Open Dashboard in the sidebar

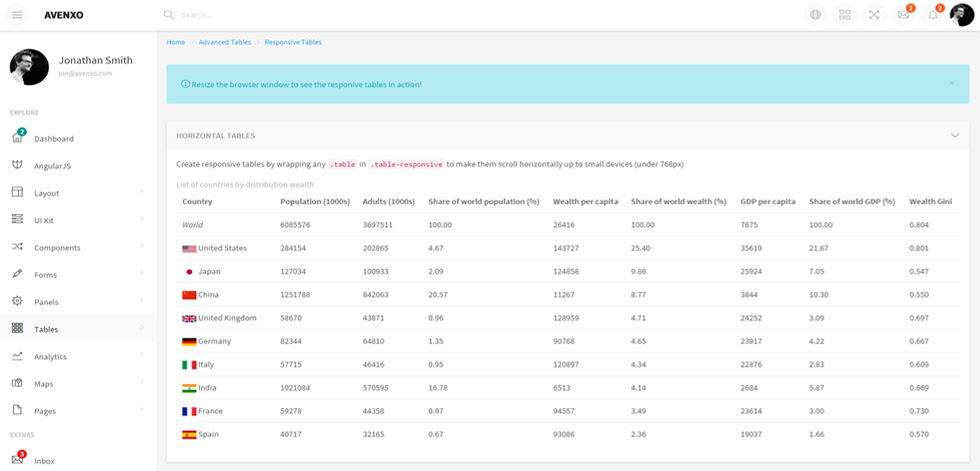coord(54,139)
